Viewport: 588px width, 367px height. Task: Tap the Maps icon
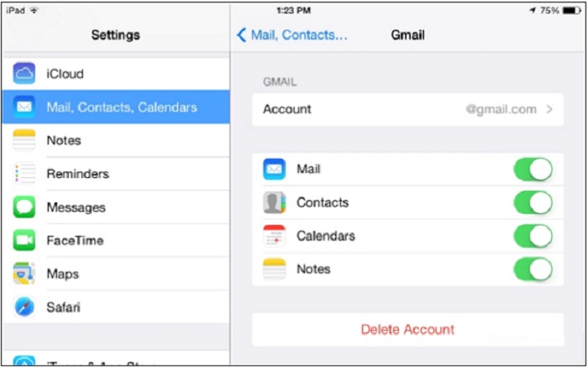click(24, 274)
